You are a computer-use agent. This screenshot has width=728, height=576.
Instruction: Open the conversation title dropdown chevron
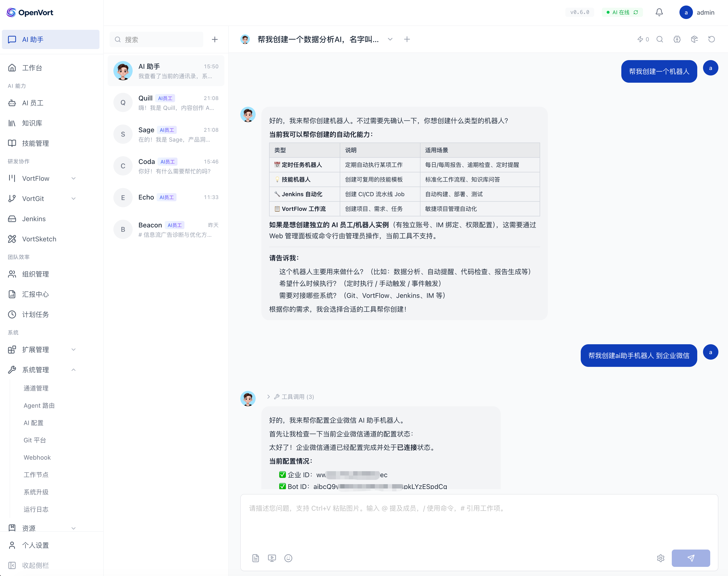[x=390, y=39]
